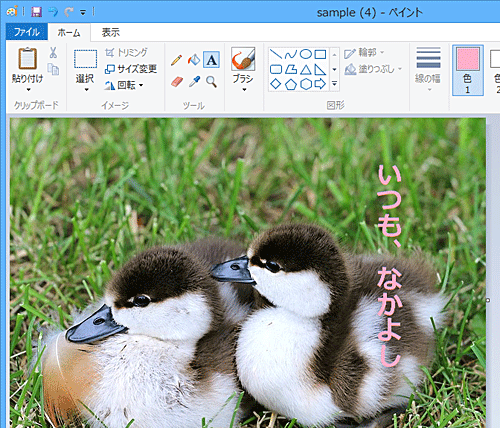Switch to the 表示 tab
Viewport: 500px width, 428px height.
[x=111, y=32]
